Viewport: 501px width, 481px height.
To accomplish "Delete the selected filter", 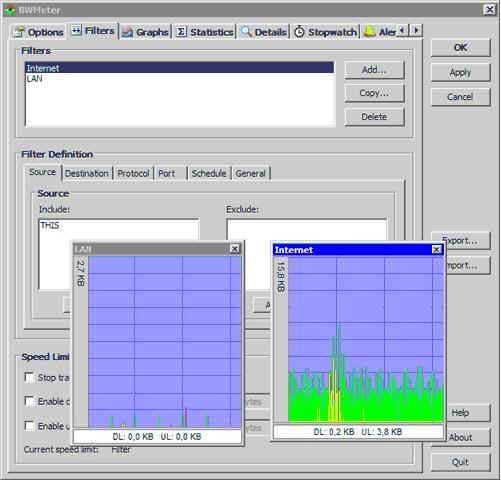I will (x=374, y=117).
